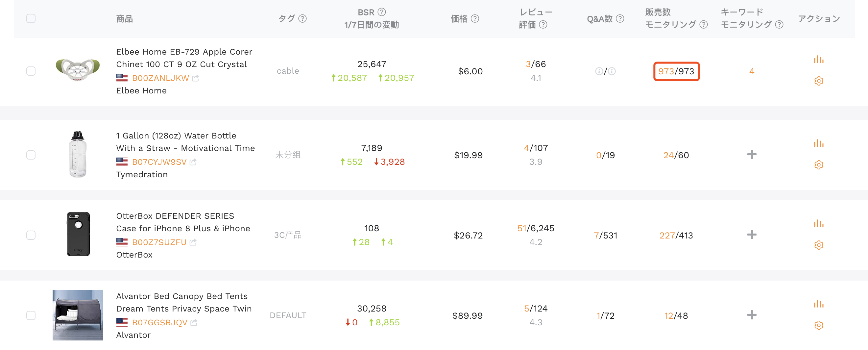
Task: Open the cable tag for Elbee Home
Action: 287,71
